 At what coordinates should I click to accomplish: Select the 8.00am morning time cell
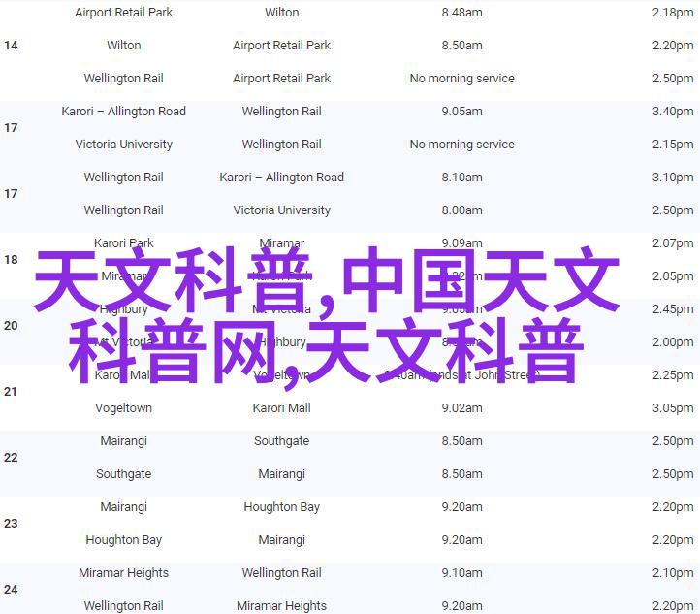(461, 210)
